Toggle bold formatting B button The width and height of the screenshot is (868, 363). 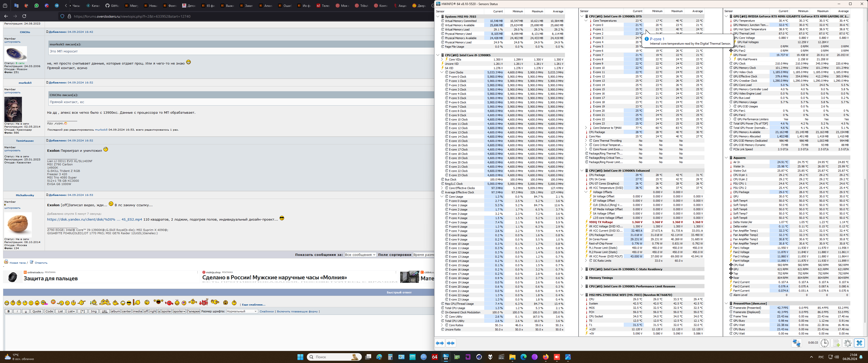pyautogui.click(x=9, y=312)
